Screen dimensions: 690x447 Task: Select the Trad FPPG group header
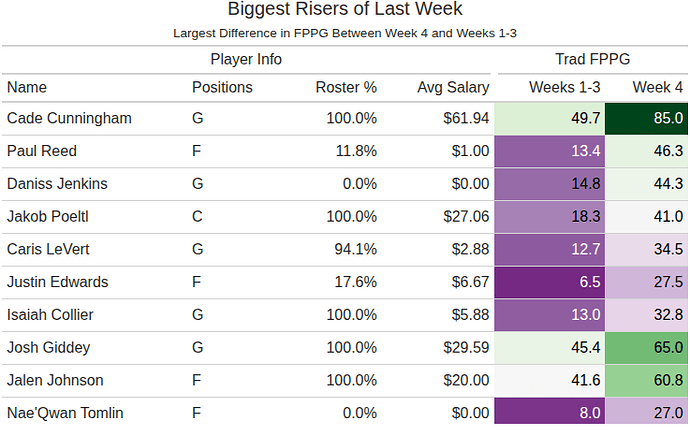(x=592, y=59)
